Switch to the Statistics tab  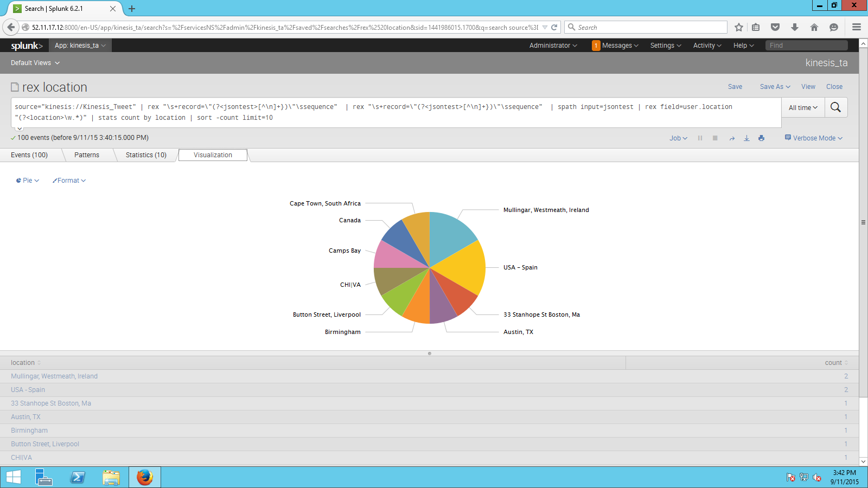click(x=145, y=155)
